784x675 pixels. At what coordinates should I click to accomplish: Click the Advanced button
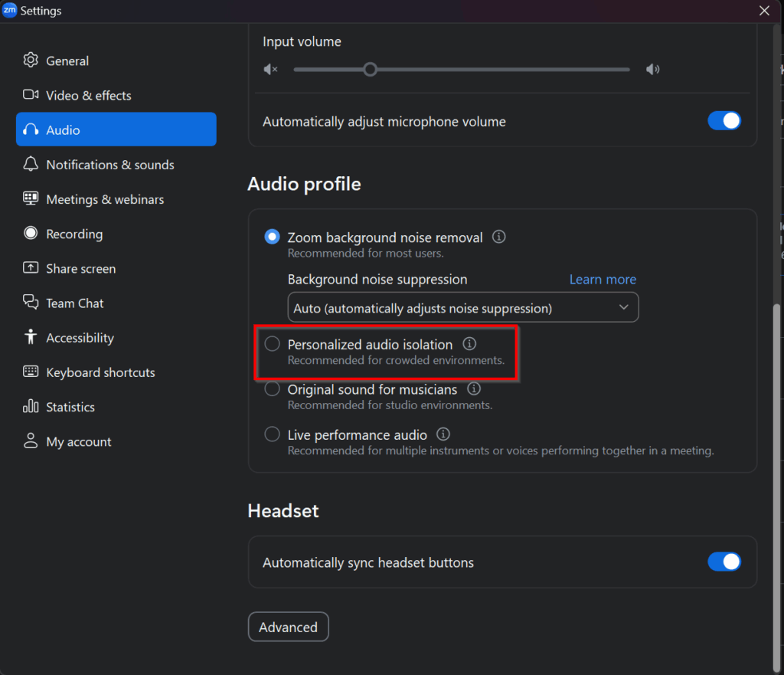pos(288,627)
